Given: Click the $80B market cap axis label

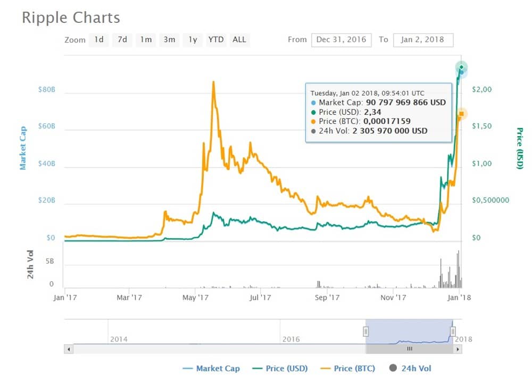Looking at the screenshot, I should point(46,89).
